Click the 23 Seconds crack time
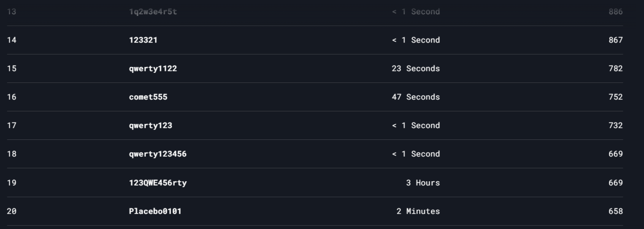Viewport: 644px width, 229px height. coord(415,68)
